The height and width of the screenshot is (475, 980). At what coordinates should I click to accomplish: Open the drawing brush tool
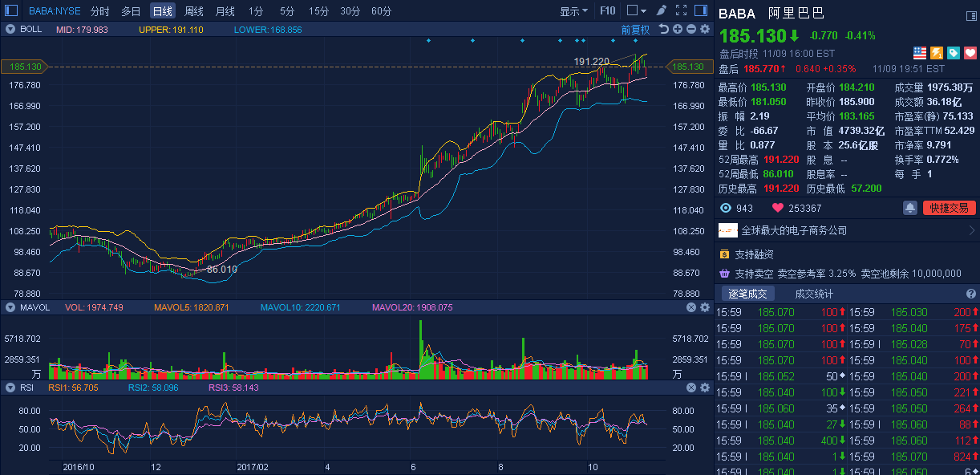661,11
